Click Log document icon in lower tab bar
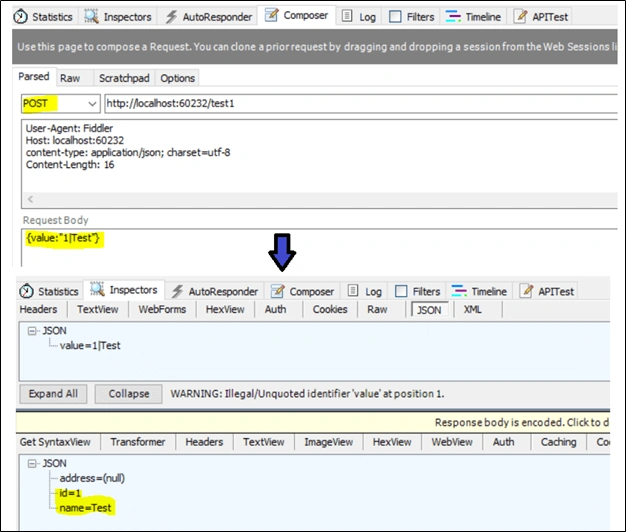This screenshot has width=626, height=532. (x=353, y=291)
